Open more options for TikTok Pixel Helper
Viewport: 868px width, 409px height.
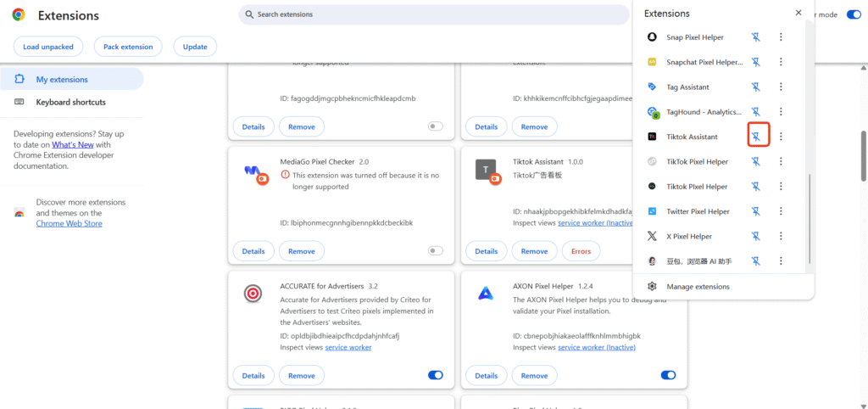(781, 161)
